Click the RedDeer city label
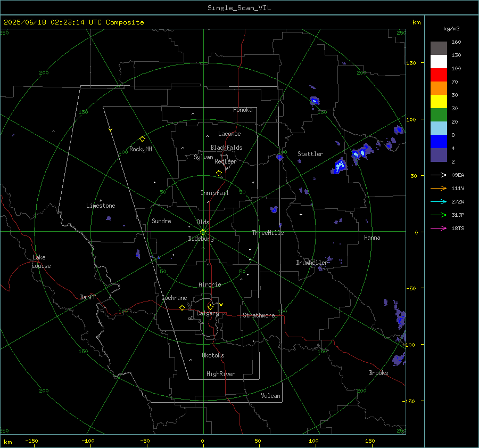479x448 pixels. click(x=226, y=161)
